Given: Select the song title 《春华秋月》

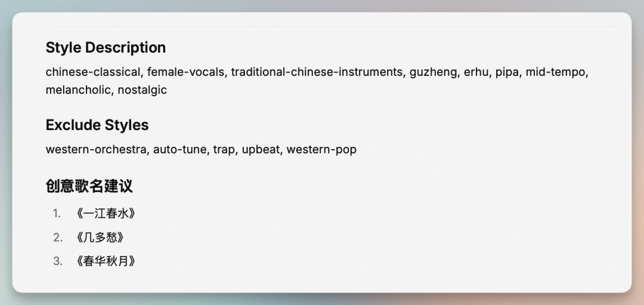Looking at the screenshot, I should tap(106, 261).
